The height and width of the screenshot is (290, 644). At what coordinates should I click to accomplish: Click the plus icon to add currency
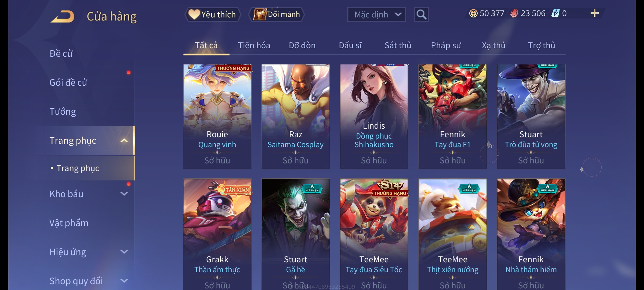click(x=595, y=13)
